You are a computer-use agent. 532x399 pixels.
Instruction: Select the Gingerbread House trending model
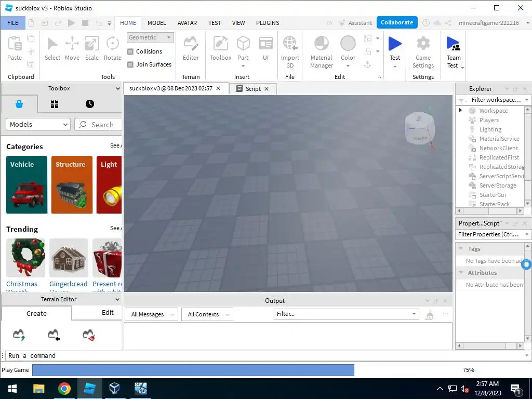pyautogui.click(x=69, y=264)
